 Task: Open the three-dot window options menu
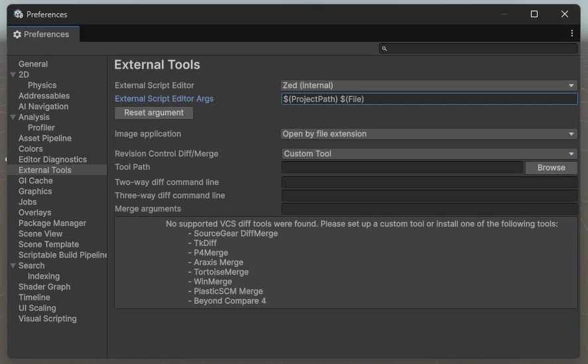coord(572,33)
